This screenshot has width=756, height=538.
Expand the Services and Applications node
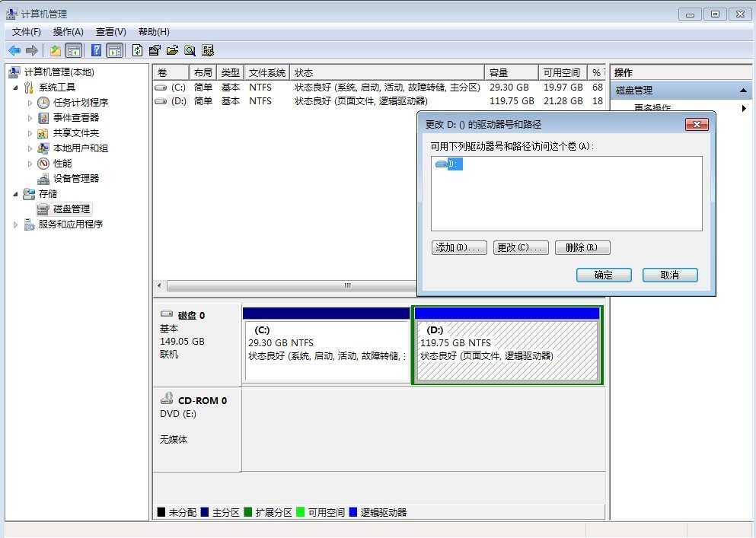point(15,224)
